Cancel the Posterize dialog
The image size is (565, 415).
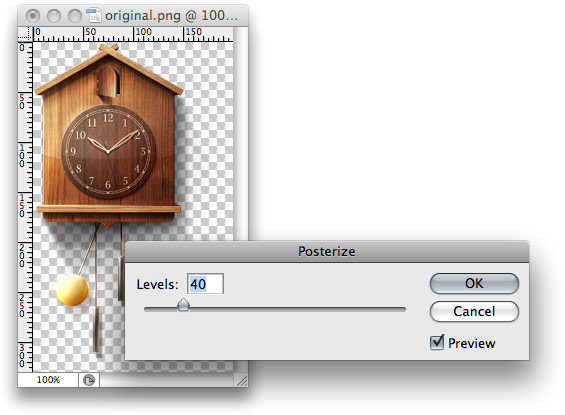(474, 311)
